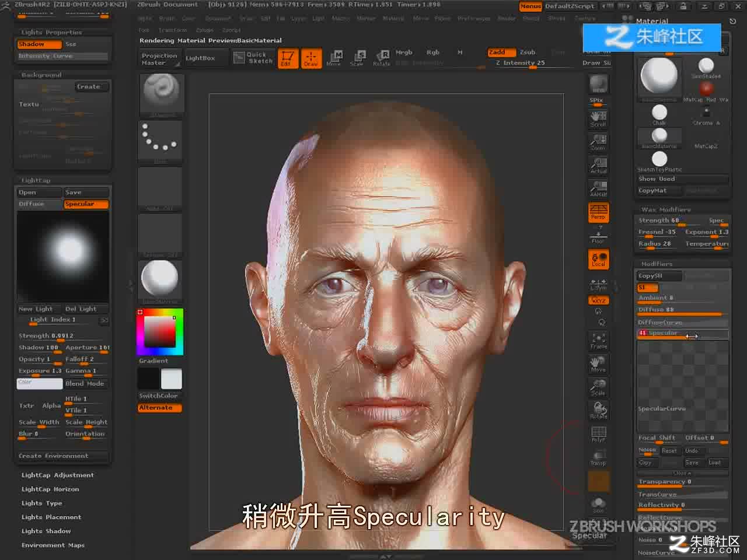
Task: Select the Move gizmo in top shelf
Action: (334, 58)
